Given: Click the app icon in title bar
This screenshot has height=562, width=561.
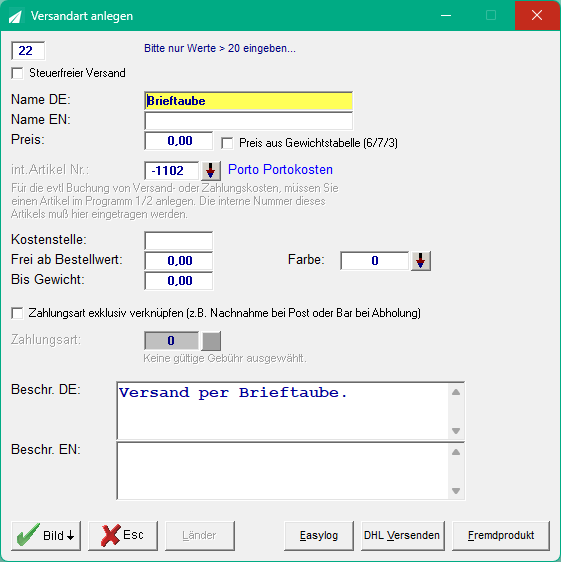Looking at the screenshot, I should [x=15, y=16].
